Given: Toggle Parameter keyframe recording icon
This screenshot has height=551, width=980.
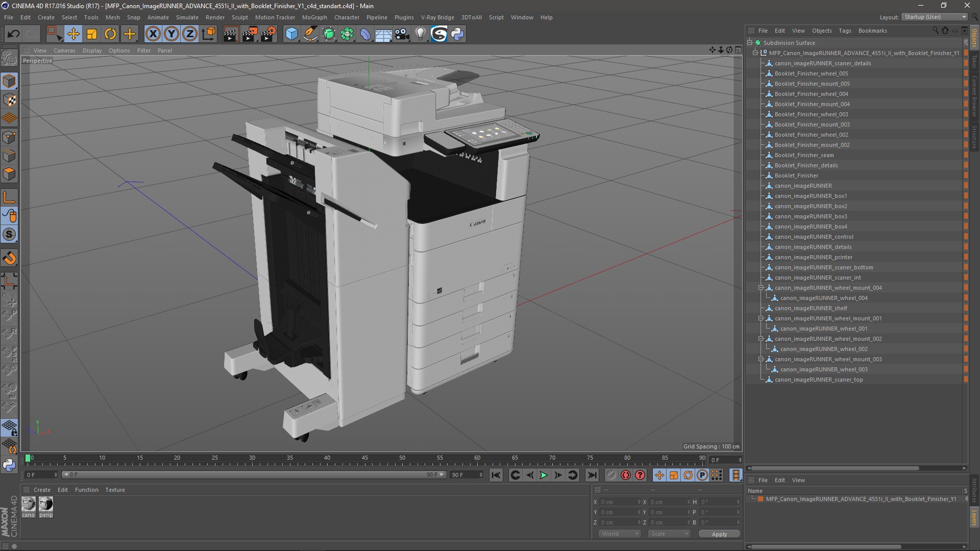Looking at the screenshot, I should point(702,475).
